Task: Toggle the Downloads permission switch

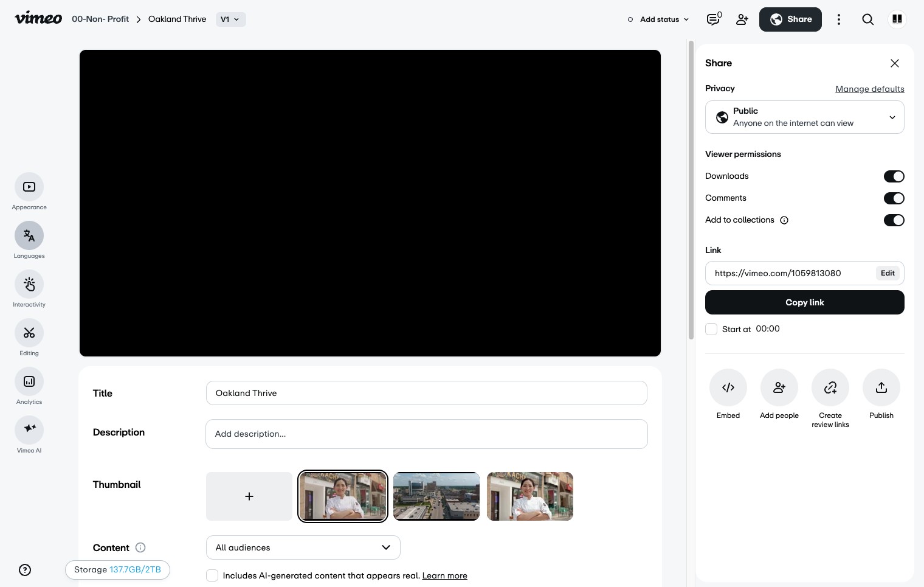Action: (894, 176)
